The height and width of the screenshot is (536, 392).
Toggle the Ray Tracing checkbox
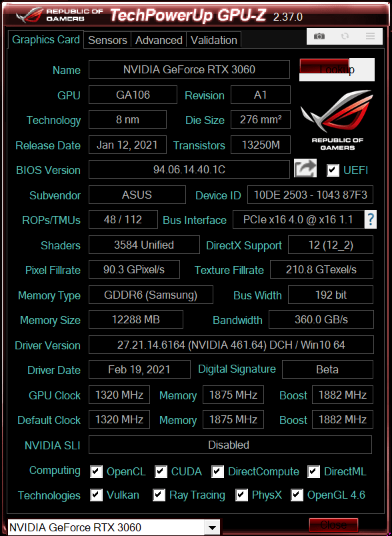[x=159, y=495]
